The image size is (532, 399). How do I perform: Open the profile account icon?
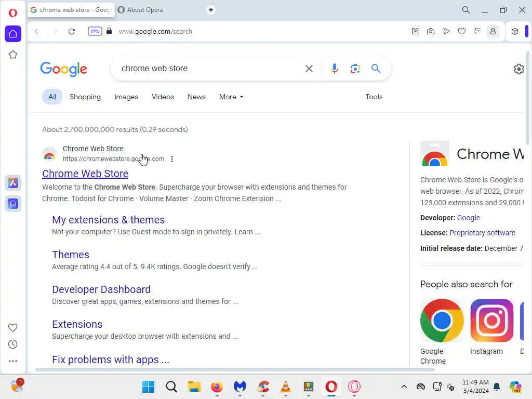[493, 31]
